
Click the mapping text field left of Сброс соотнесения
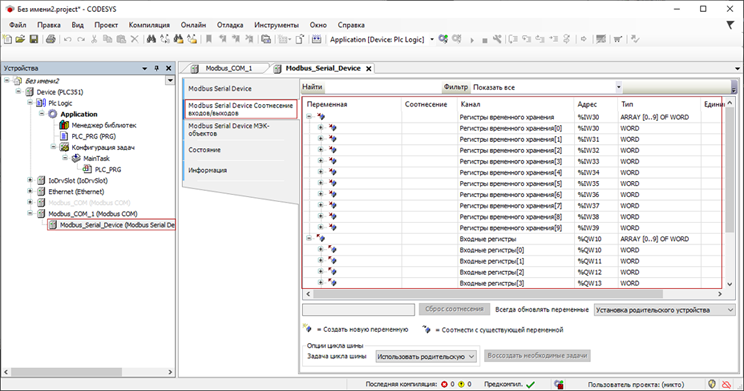[x=358, y=310]
